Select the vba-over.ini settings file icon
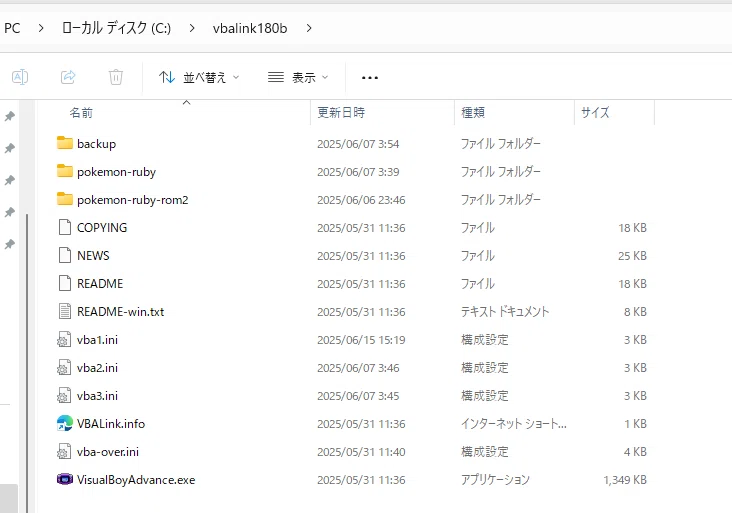Screen dimensions: 732x513 [64, 451]
